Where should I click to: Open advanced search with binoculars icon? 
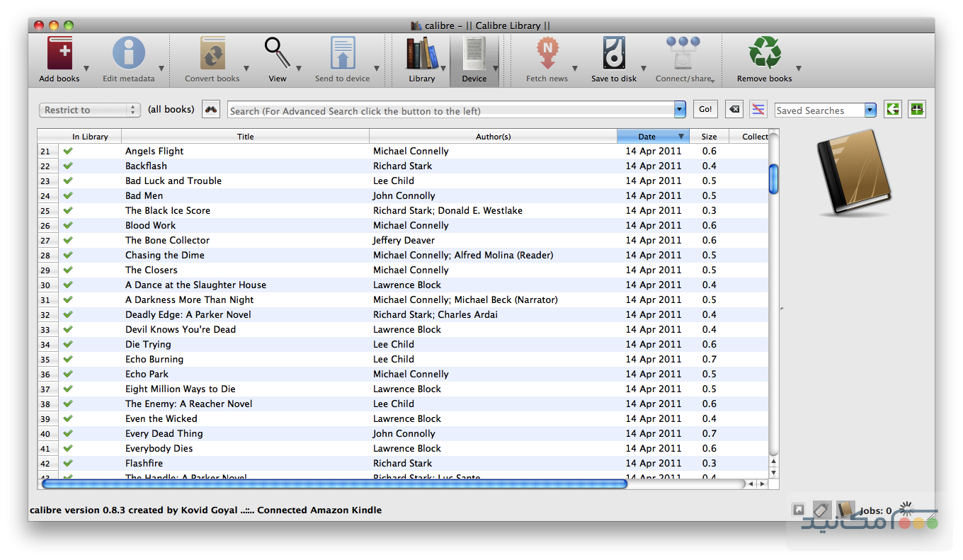211,110
